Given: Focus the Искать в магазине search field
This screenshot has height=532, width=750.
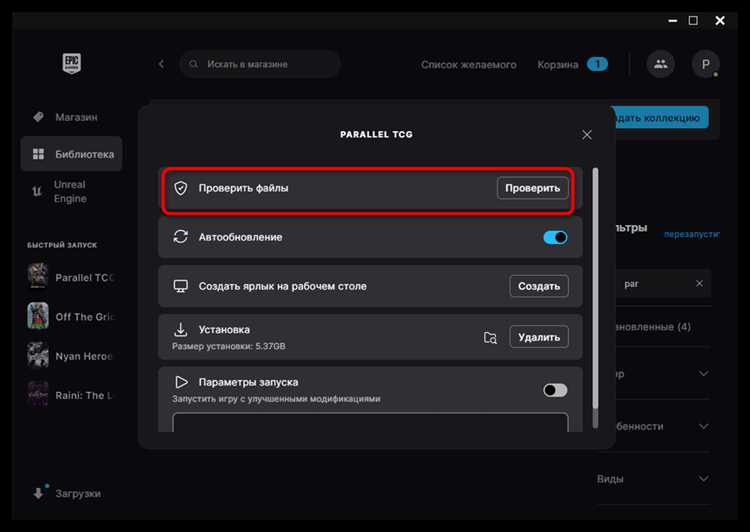Looking at the screenshot, I should 260,64.
